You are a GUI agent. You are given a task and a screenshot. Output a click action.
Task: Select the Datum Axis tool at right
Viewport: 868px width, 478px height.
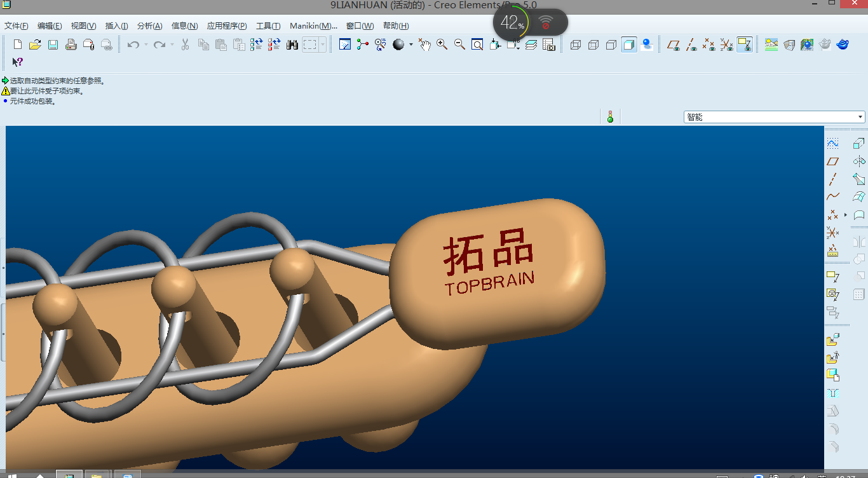click(x=833, y=179)
